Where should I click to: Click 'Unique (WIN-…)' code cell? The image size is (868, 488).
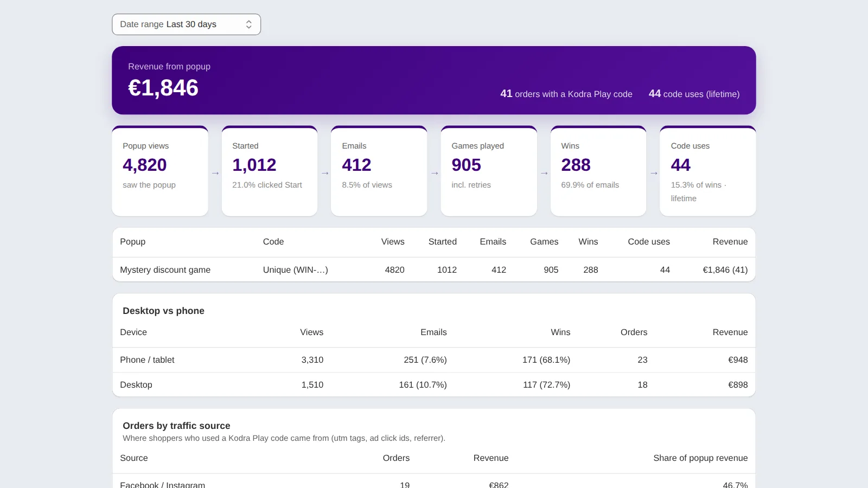click(296, 269)
